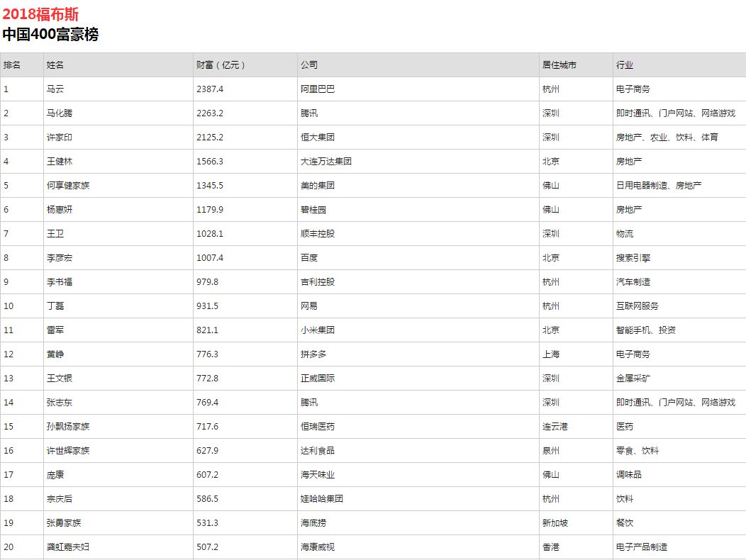This screenshot has width=746, height=560.
Task: Click the city cell 连云港
Action: [x=555, y=427]
